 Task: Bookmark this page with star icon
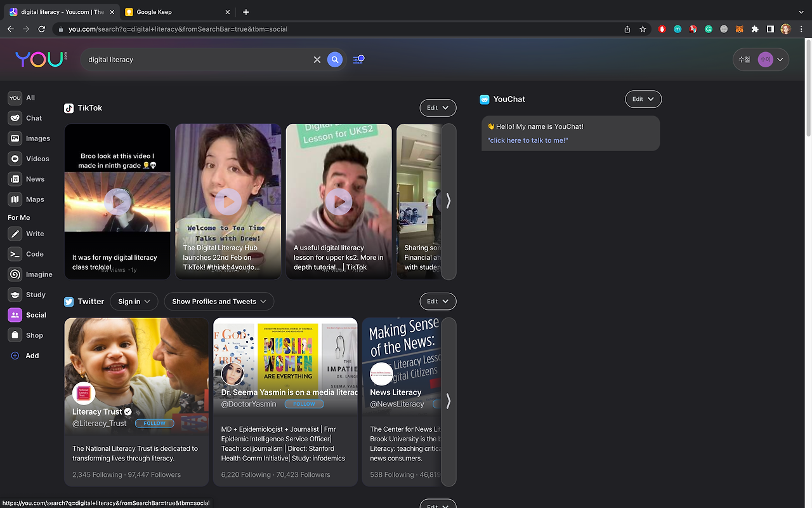tap(643, 29)
